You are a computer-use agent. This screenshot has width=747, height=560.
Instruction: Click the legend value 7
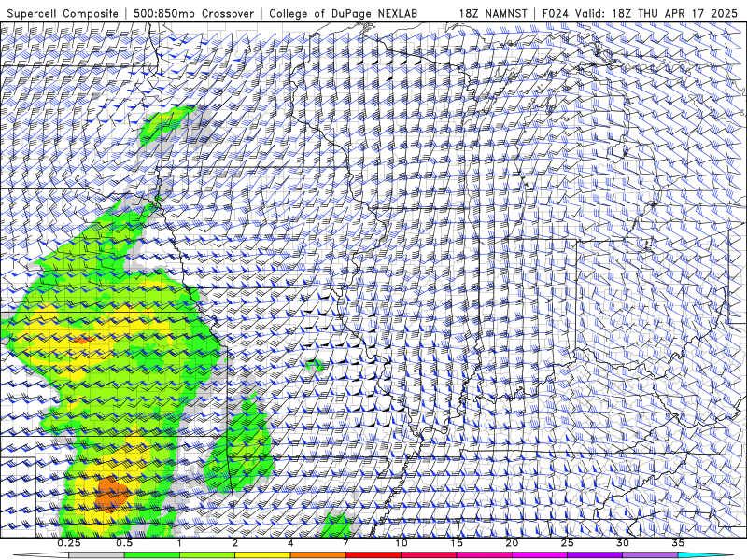345,543
